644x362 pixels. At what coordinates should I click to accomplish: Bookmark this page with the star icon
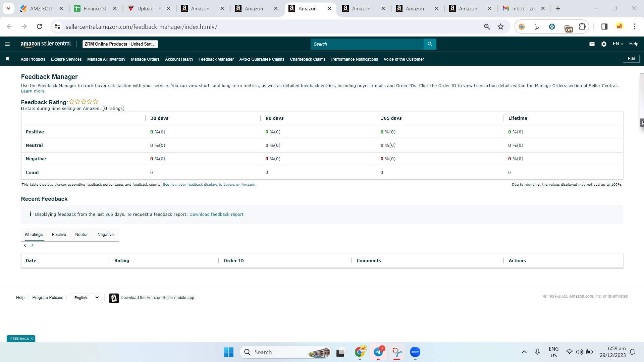(x=500, y=27)
